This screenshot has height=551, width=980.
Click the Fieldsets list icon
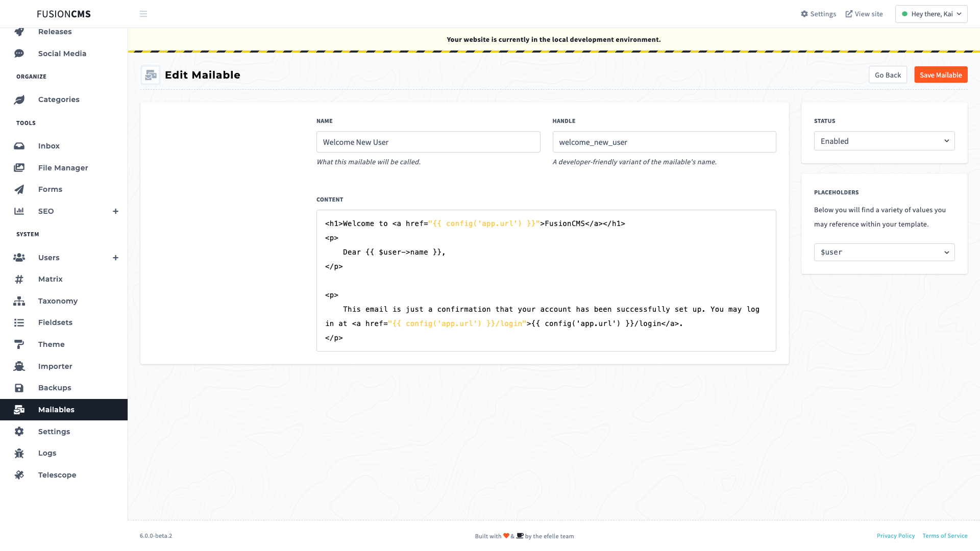tap(19, 322)
